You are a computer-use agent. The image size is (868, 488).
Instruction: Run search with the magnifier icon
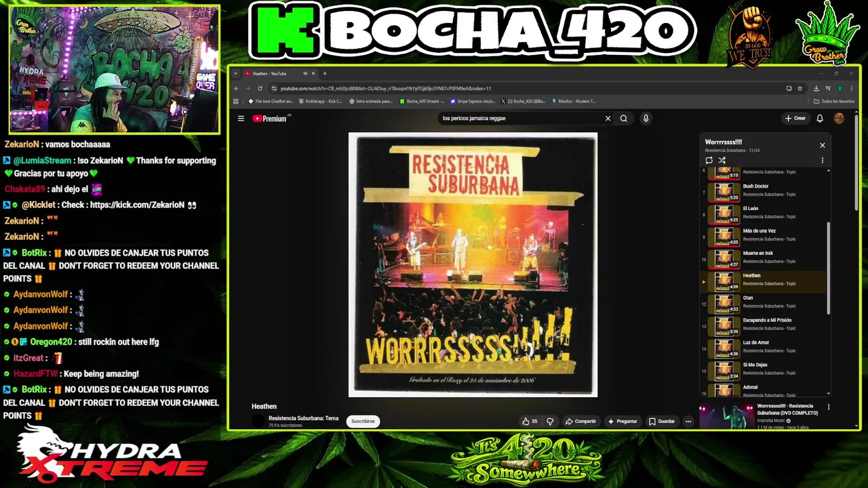click(624, 119)
